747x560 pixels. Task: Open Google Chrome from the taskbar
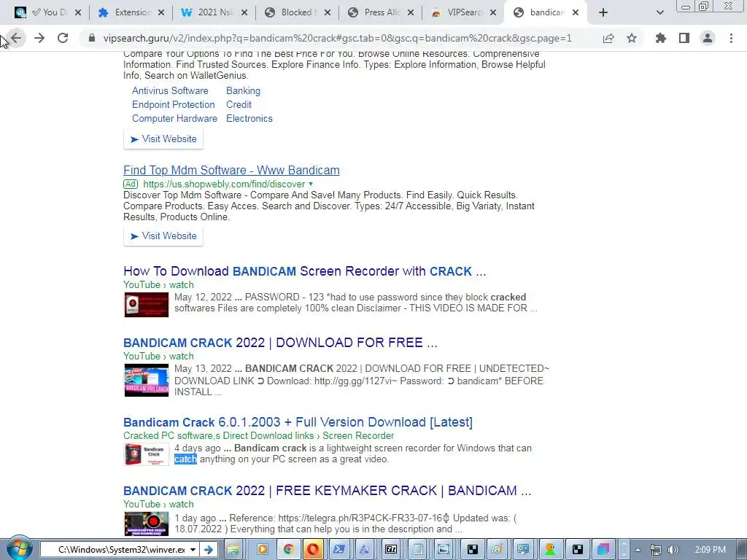[x=287, y=550]
